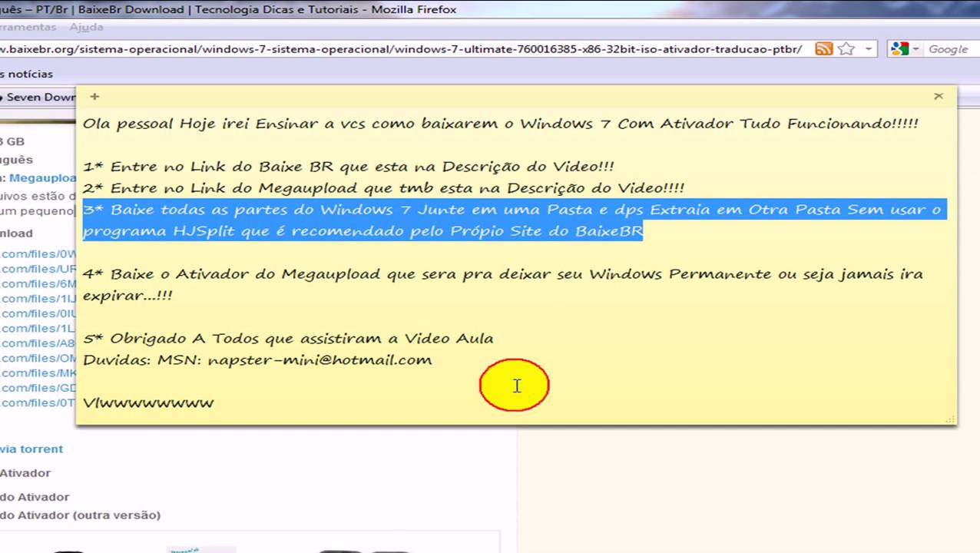Viewport: 980px width, 553px height.
Task: Follow the 'via torrent' link
Action: [x=31, y=449]
